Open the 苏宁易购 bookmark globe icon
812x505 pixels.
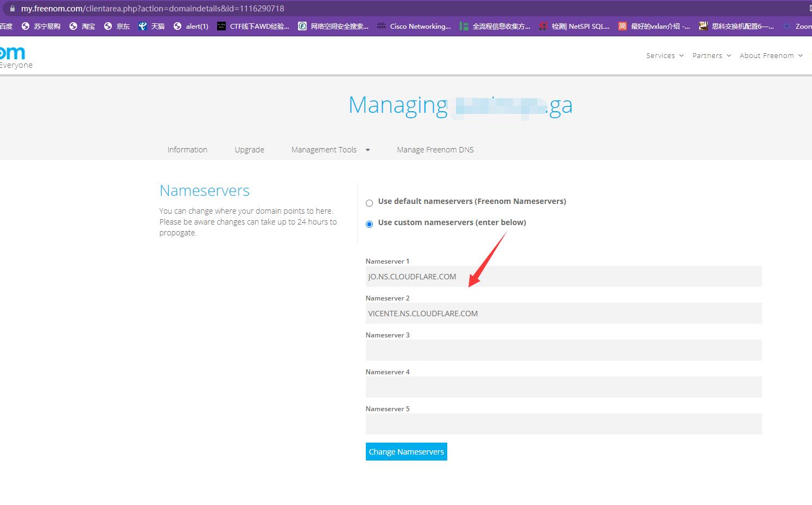26,26
